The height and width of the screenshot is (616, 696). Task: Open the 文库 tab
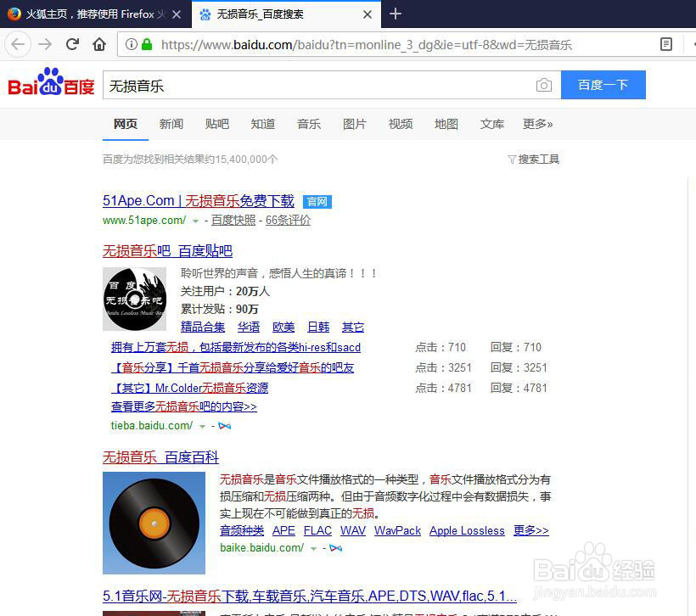point(491,124)
